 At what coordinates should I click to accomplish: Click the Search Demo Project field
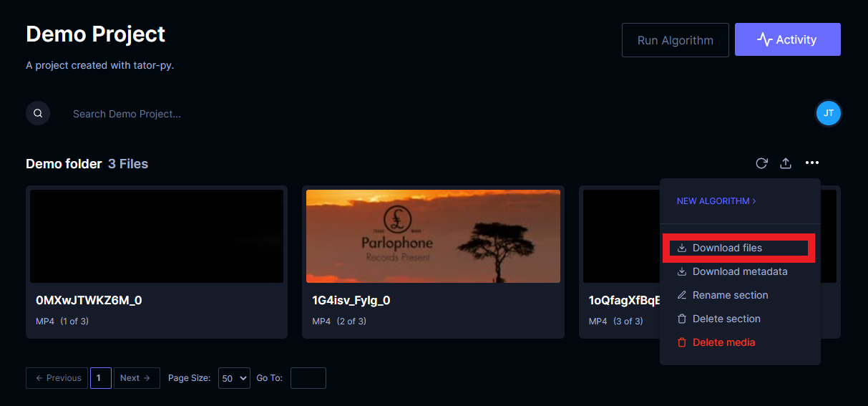point(429,114)
